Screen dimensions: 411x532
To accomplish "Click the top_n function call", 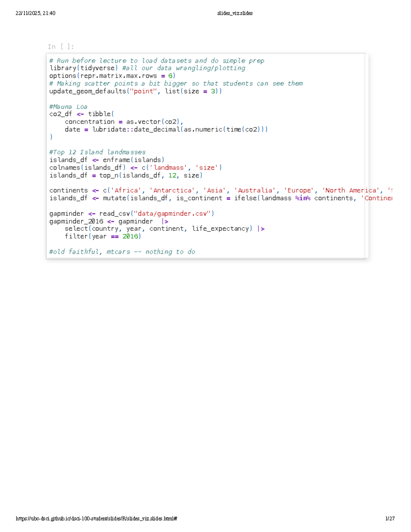I will (x=109, y=175).
